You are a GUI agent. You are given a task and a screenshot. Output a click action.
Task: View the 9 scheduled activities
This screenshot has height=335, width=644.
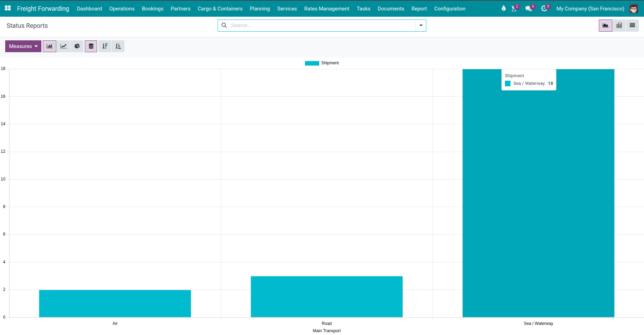coord(544,8)
